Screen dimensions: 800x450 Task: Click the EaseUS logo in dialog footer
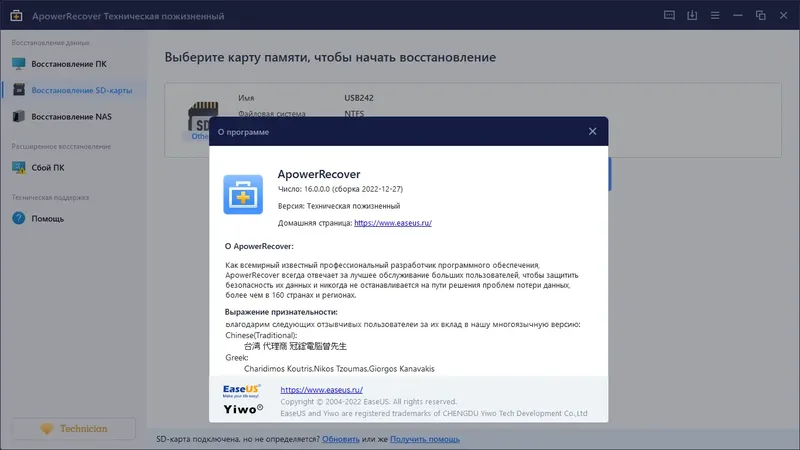[x=242, y=391]
